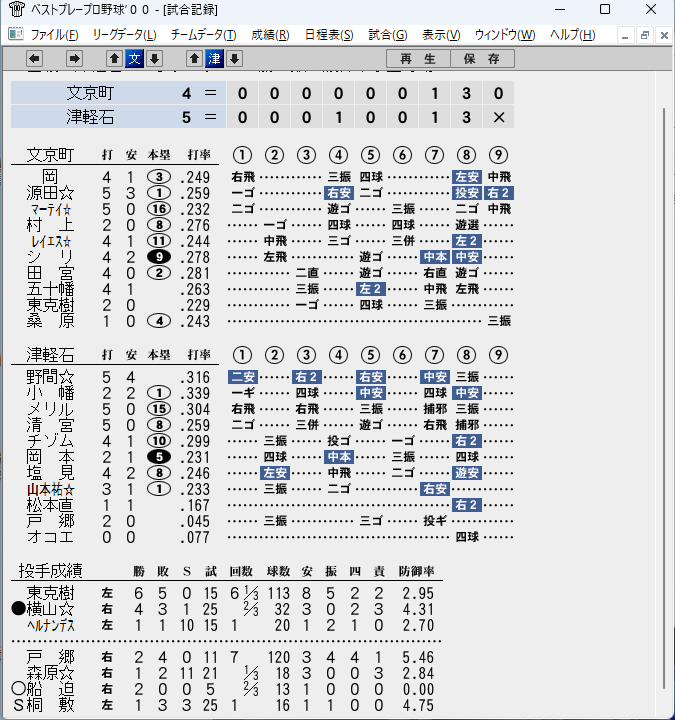Click the right arrow next game button
Screen dimensions: 675x720
tap(74, 59)
